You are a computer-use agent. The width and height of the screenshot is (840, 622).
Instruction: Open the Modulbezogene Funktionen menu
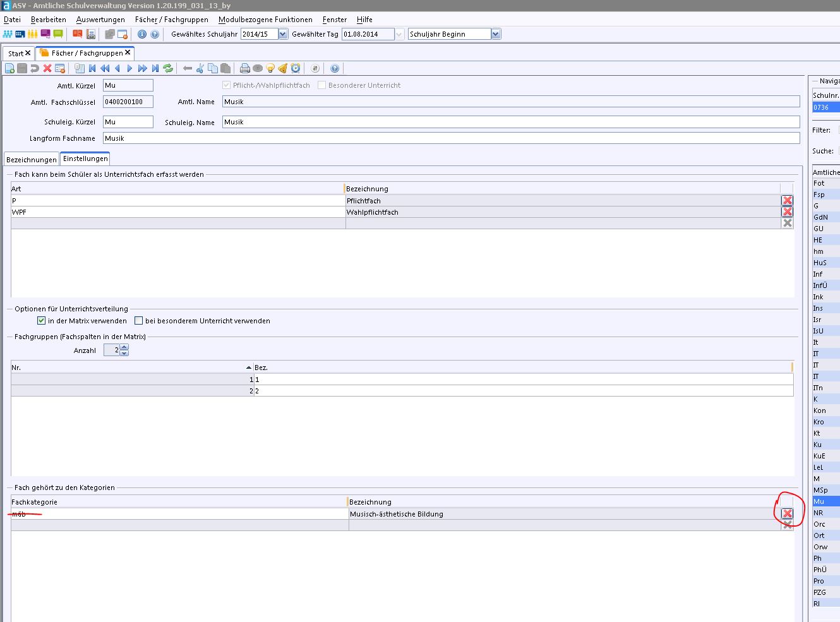(265, 20)
